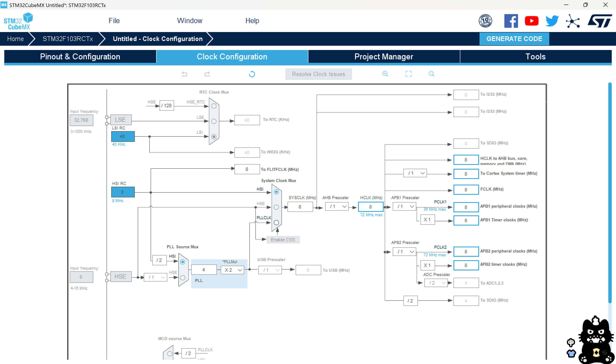The width and height of the screenshot is (616, 364).
Task: Click the zoom out magnifier icon
Action: tap(431, 74)
